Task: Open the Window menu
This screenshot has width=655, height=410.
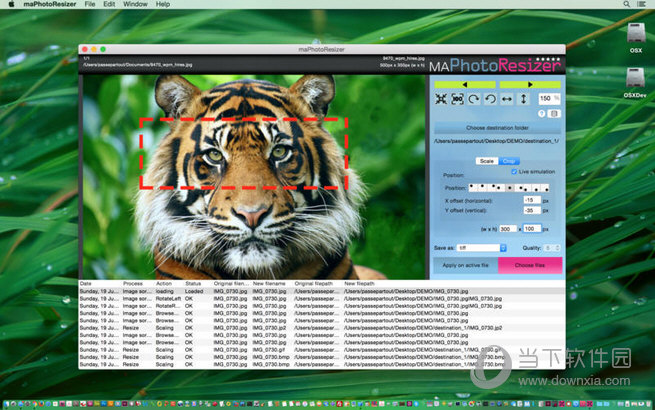Action: (x=137, y=5)
